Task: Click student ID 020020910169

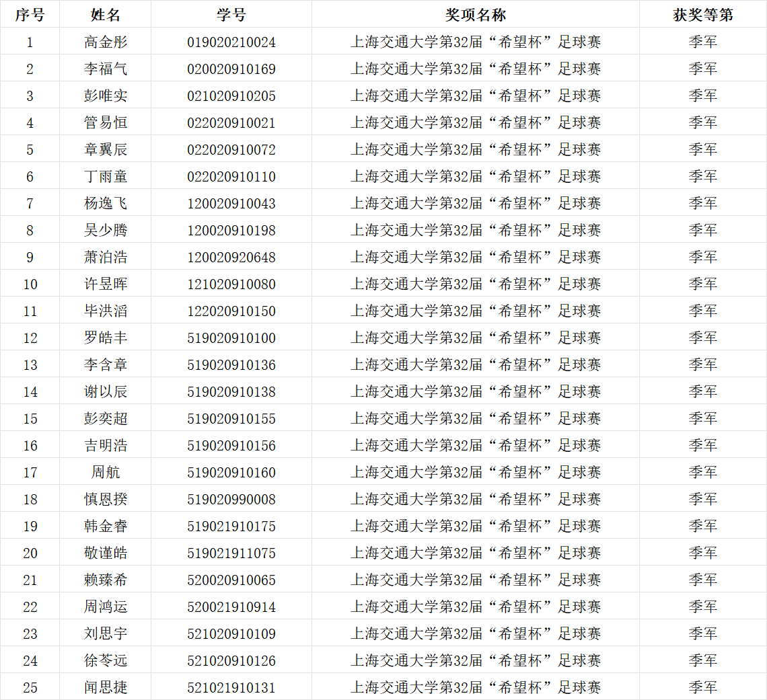Action: tap(231, 69)
